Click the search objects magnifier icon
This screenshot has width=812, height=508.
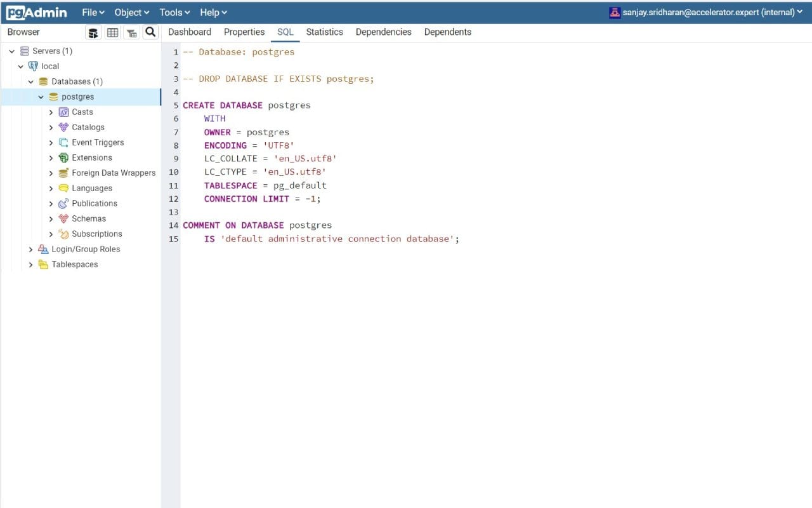150,32
